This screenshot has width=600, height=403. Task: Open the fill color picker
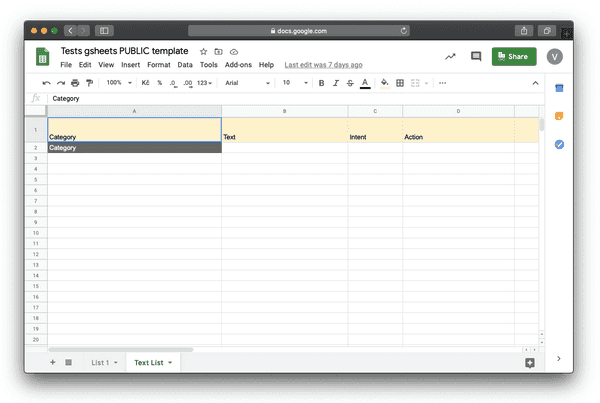pyautogui.click(x=384, y=83)
